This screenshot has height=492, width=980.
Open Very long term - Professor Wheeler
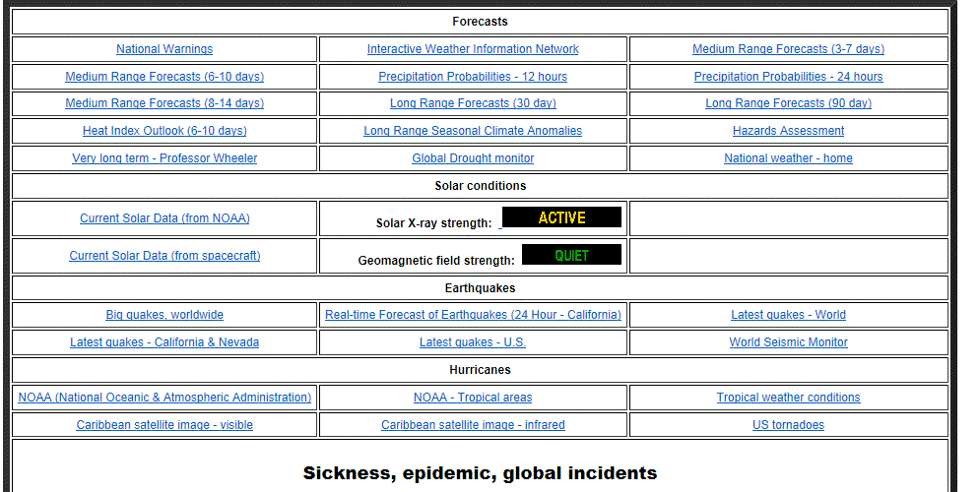coord(164,158)
